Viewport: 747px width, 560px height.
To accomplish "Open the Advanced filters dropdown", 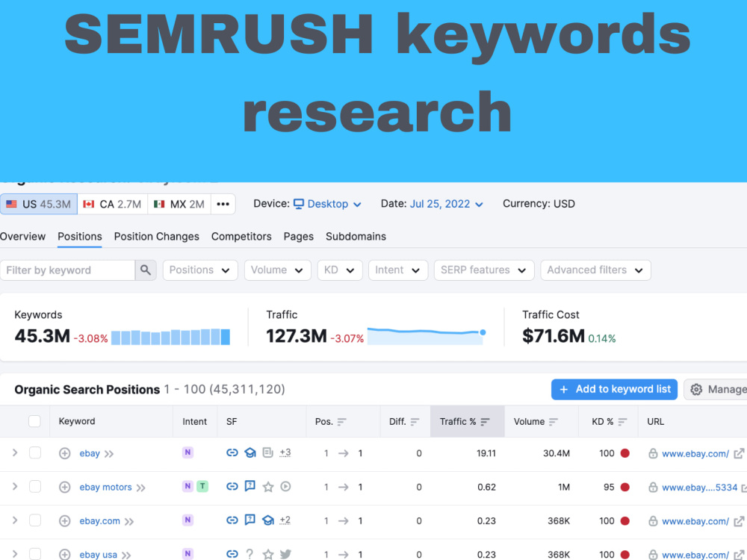I will coord(595,270).
